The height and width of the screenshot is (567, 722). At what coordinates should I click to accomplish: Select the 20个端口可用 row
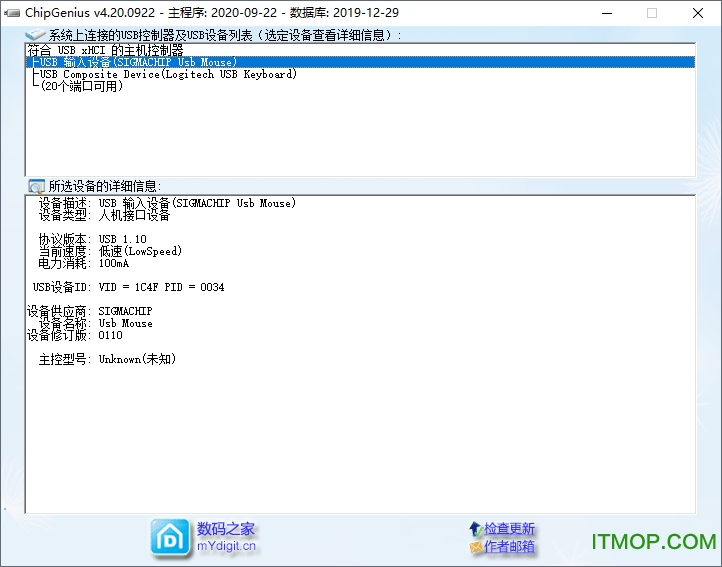(360, 86)
